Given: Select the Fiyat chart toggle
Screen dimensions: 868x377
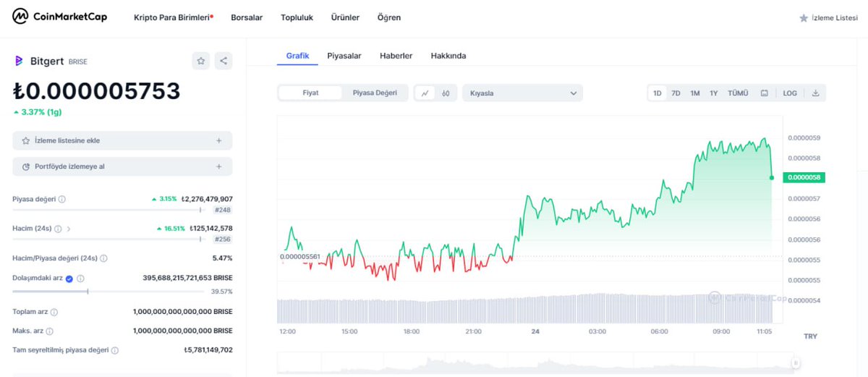Looking at the screenshot, I should tap(310, 93).
